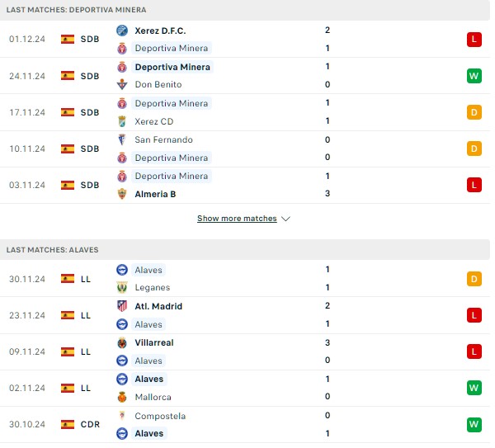Click the green W badge for Don Benito match

pyautogui.click(x=474, y=76)
